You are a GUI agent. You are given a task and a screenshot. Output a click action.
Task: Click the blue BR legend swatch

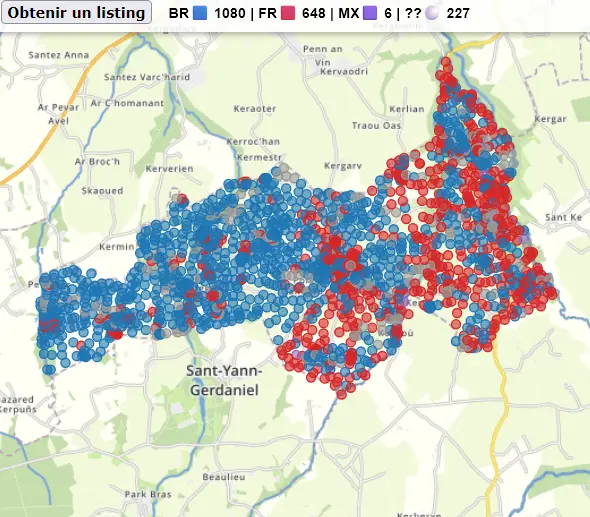click(200, 13)
